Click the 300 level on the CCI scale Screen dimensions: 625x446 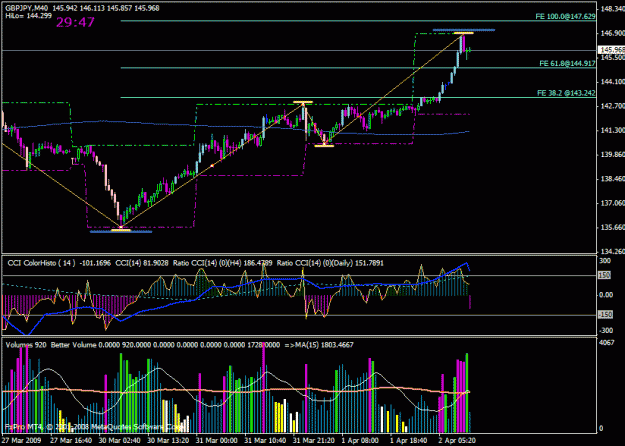coord(605,261)
